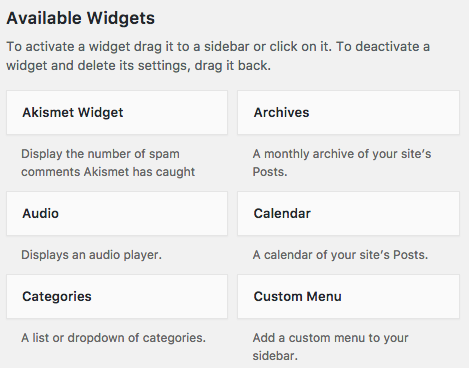Select the Archives widget

tap(348, 113)
